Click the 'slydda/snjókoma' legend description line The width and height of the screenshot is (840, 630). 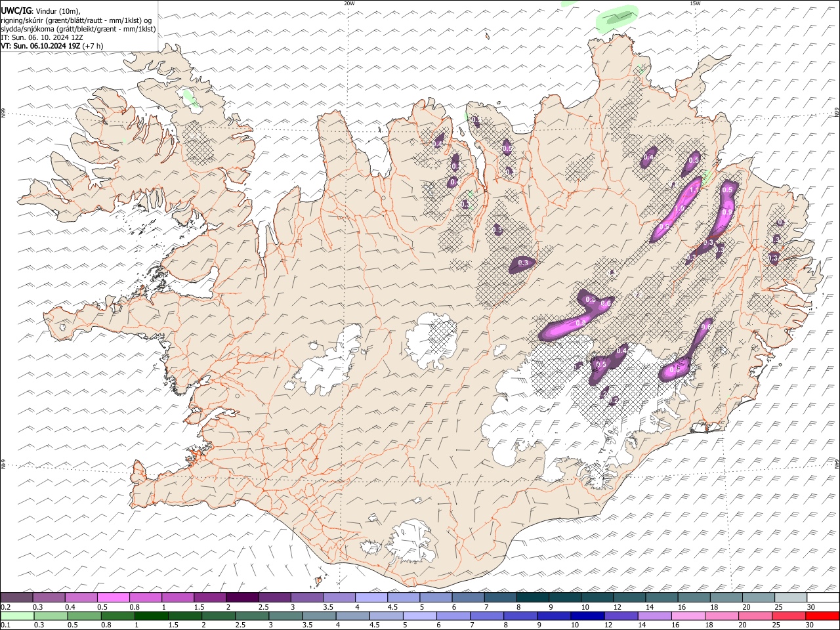point(78,29)
